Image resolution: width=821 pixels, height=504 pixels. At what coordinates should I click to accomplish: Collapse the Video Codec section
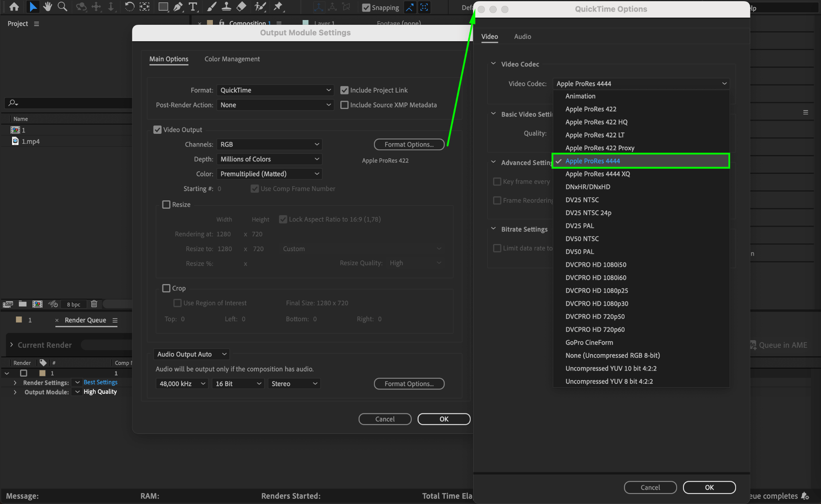coord(493,64)
